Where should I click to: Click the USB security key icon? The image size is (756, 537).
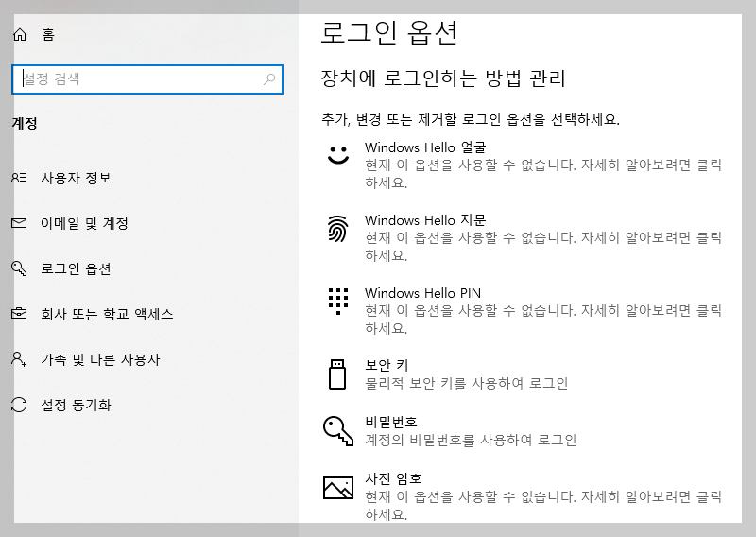(337, 374)
